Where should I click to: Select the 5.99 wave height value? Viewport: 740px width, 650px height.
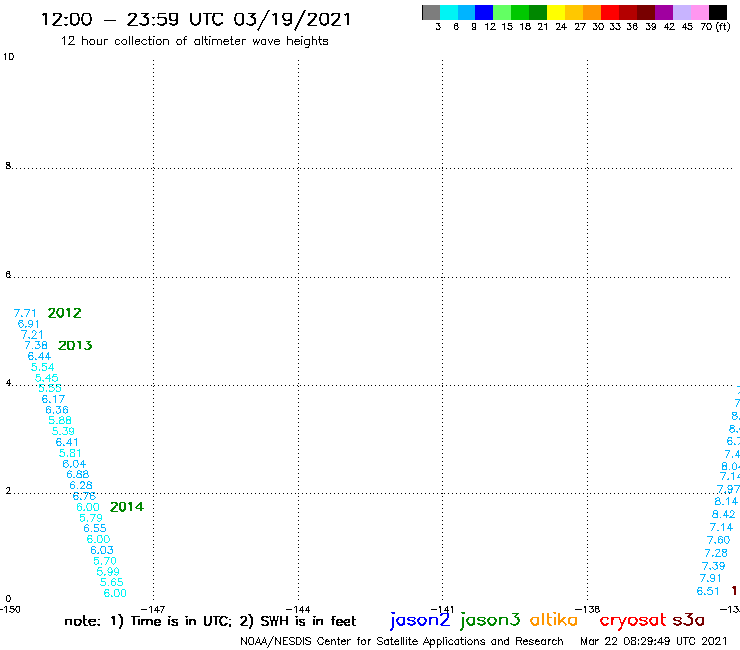108,572
